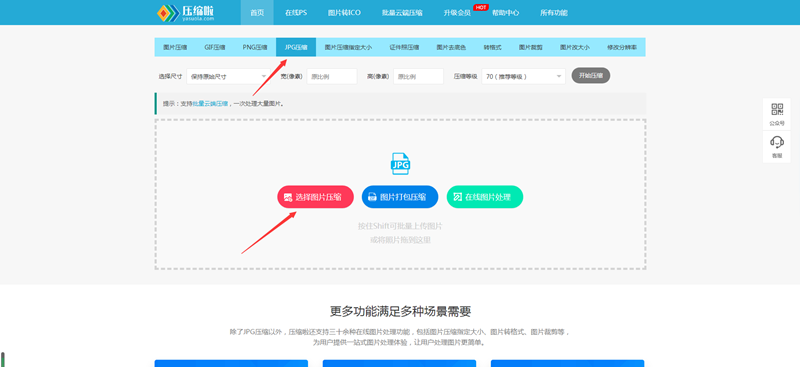Follow the 批量云端压缩 link in the tip
The height and width of the screenshot is (367, 800).
tap(210, 104)
